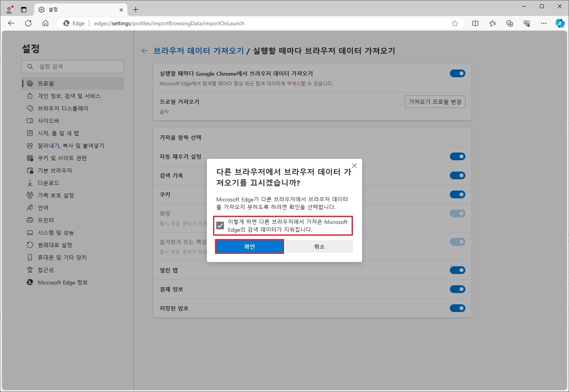
Task: Toggle import from Google Chrome on launch
Action: point(457,73)
